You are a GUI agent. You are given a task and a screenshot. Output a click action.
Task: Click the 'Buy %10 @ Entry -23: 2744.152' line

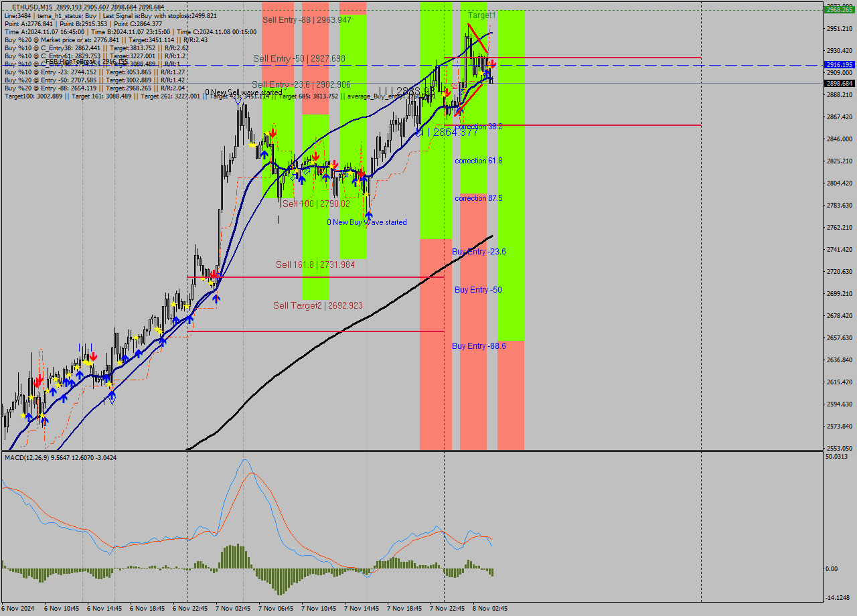click(x=95, y=72)
